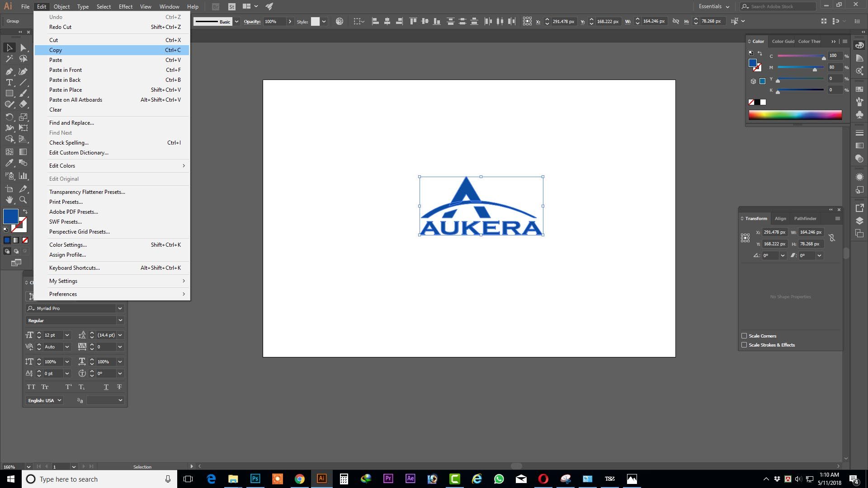The image size is (868, 488).
Task: Toggle All Caps in Character panel
Action: coord(31,387)
